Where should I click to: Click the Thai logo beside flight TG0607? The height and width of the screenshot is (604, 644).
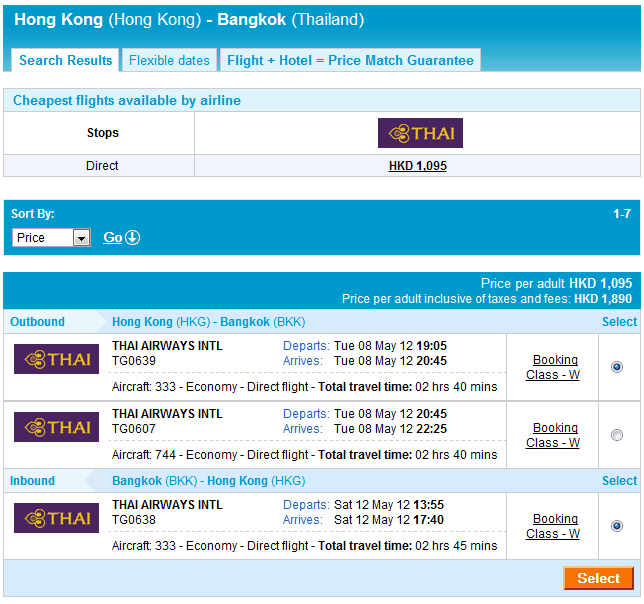tap(56, 427)
